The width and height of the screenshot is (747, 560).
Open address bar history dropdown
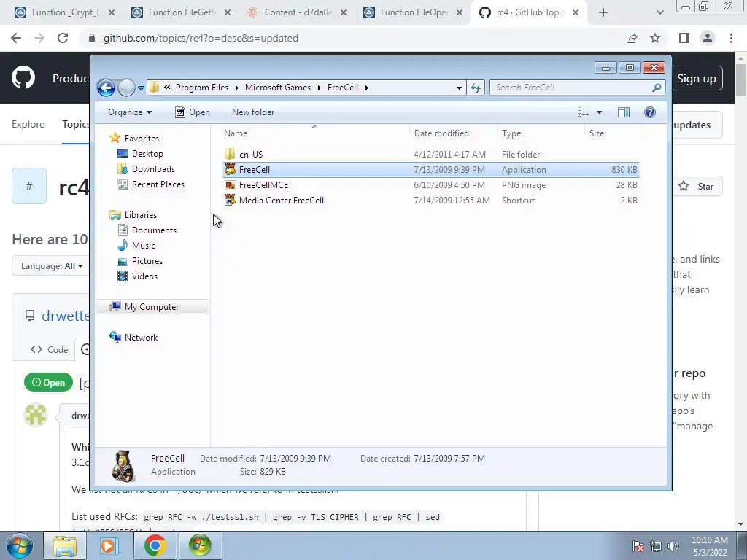[459, 87]
